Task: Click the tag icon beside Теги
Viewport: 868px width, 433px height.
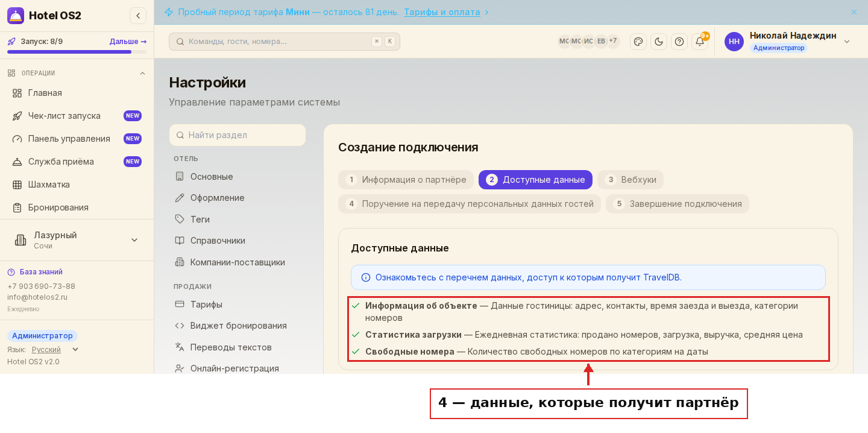Action: pyautogui.click(x=180, y=220)
